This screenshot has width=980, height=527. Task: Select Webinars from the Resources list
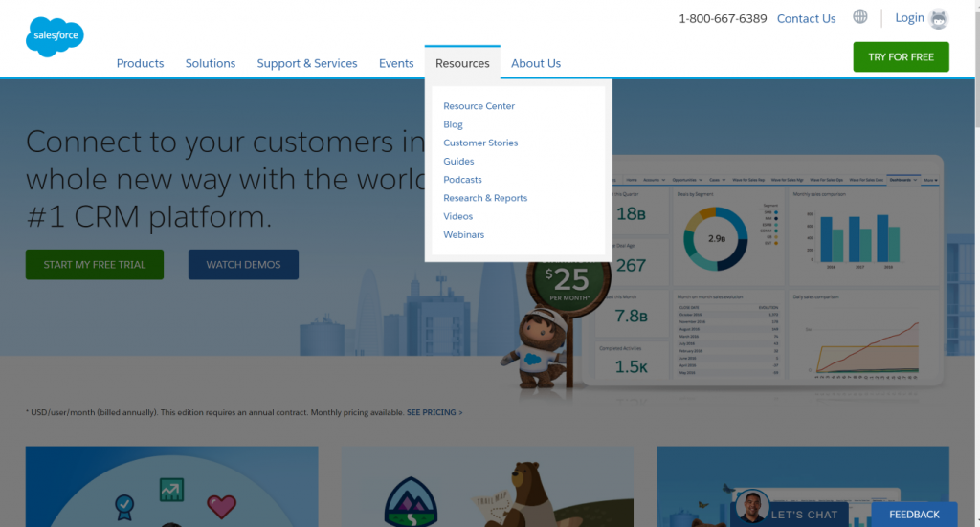(463, 234)
